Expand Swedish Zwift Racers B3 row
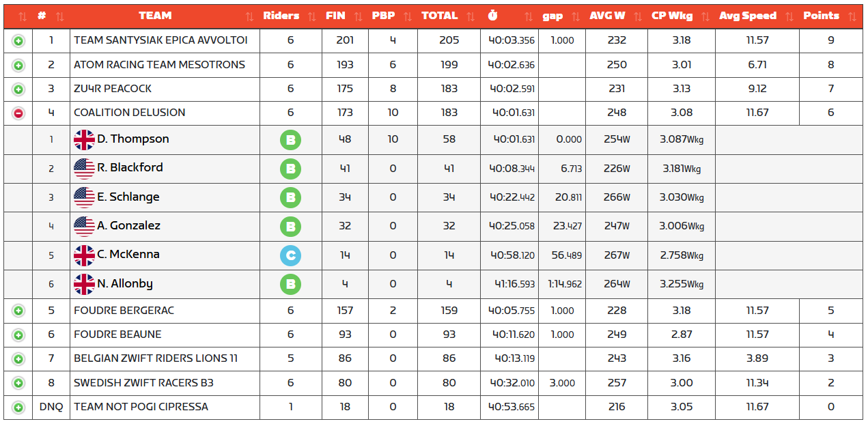 18,384
